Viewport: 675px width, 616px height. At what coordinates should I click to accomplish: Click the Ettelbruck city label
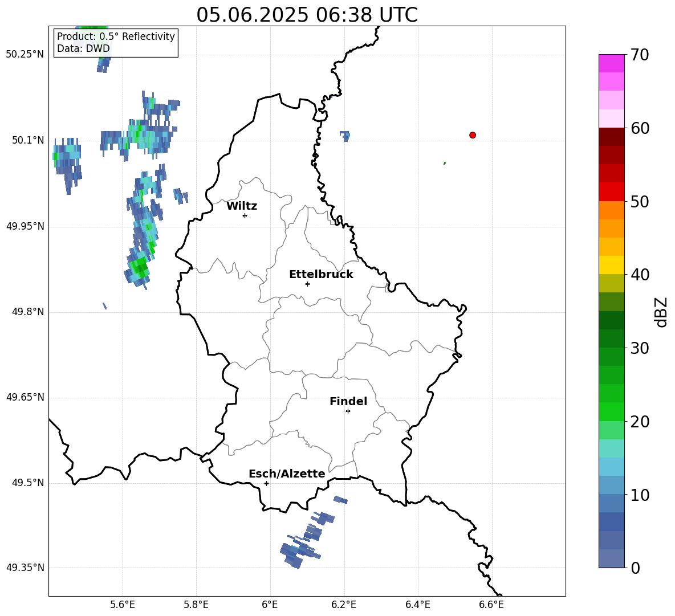[x=321, y=275]
